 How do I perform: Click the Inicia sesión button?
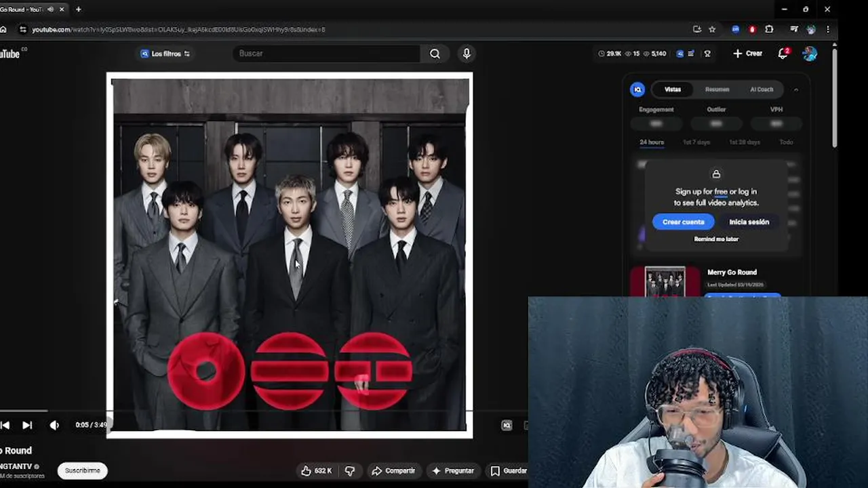(x=749, y=222)
